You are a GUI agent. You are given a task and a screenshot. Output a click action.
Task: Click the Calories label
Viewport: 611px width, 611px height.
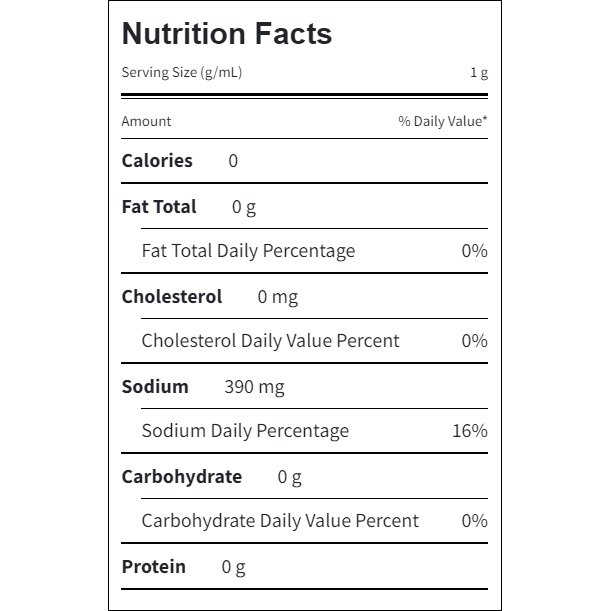(157, 160)
